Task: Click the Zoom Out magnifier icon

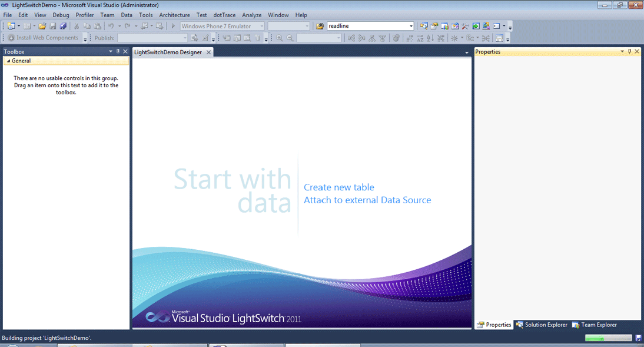Action: (290, 38)
